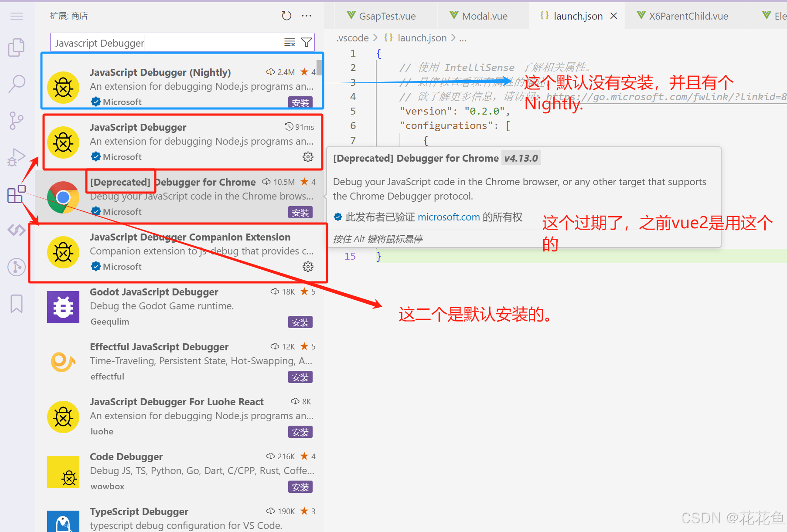Open the Source Control view
The width and height of the screenshot is (787, 532).
click(x=17, y=121)
